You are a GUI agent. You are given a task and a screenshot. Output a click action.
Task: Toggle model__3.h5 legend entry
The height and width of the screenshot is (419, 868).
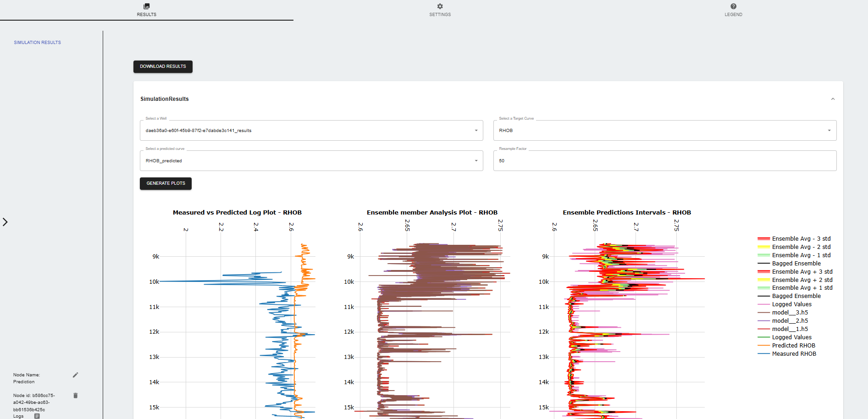pyautogui.click(x=790, y=313)
